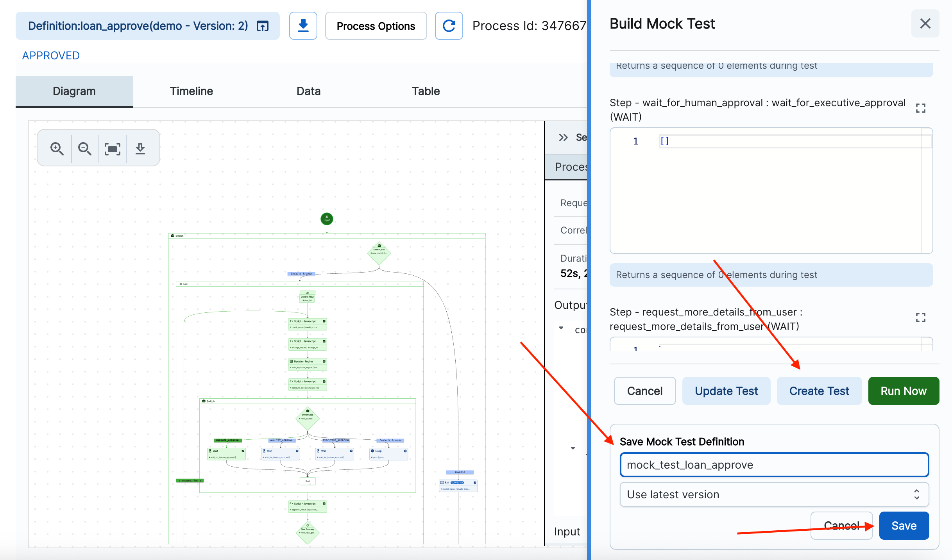Collapse the side panel using the double-chevron

pyautogui.click(x=563, y=137)
